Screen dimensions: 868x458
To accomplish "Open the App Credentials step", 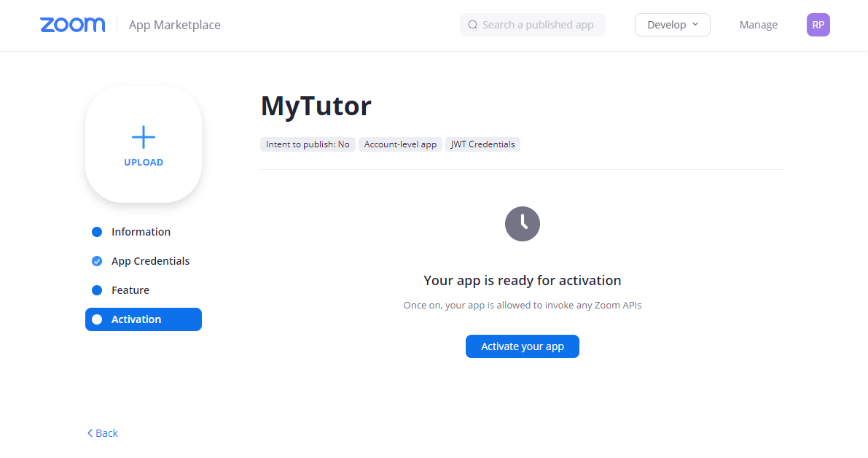I will pos(150,261).
